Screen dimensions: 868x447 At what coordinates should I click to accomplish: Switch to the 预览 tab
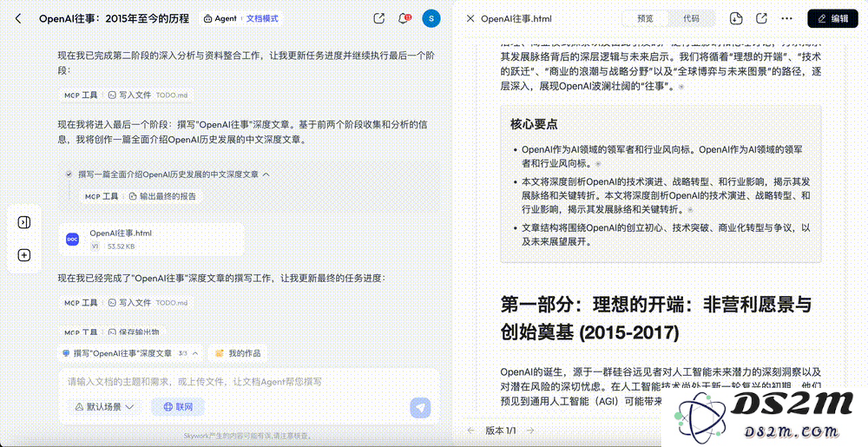tap(645, 18)
